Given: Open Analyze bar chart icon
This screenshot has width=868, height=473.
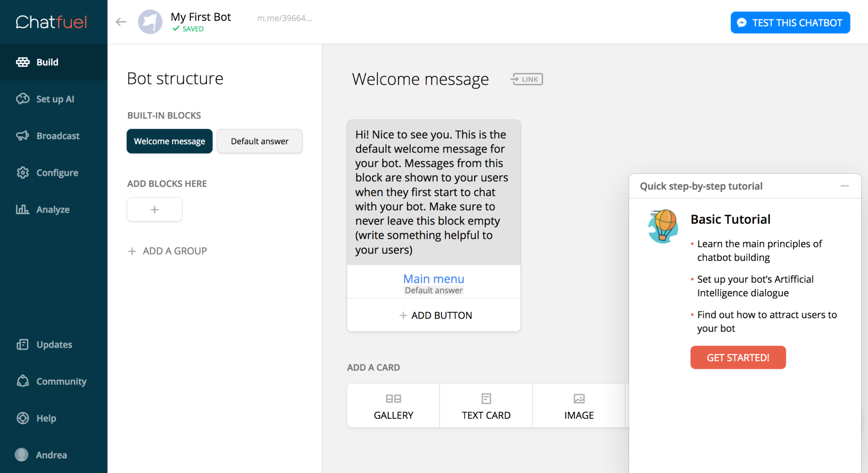Looking at the screenshot, I should pos(23,209).
